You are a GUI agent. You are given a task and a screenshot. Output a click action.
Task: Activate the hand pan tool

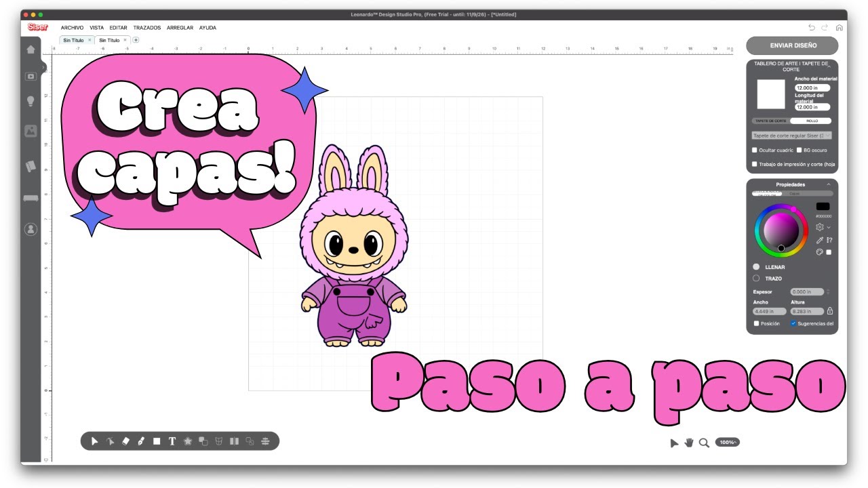coord(689,442)
